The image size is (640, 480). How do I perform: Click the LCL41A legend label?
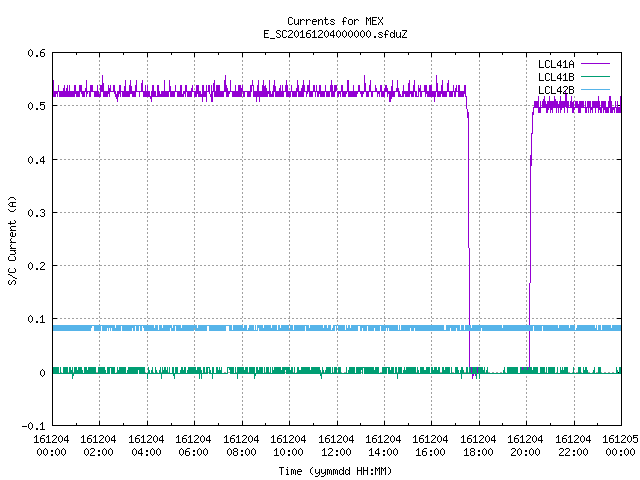556,64
